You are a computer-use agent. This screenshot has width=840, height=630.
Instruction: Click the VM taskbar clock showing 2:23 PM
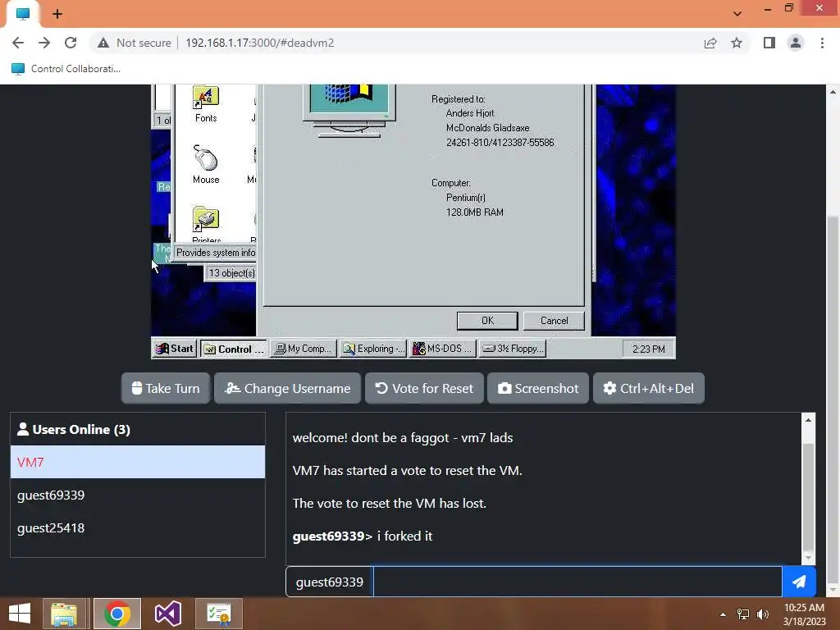[649, 349]
